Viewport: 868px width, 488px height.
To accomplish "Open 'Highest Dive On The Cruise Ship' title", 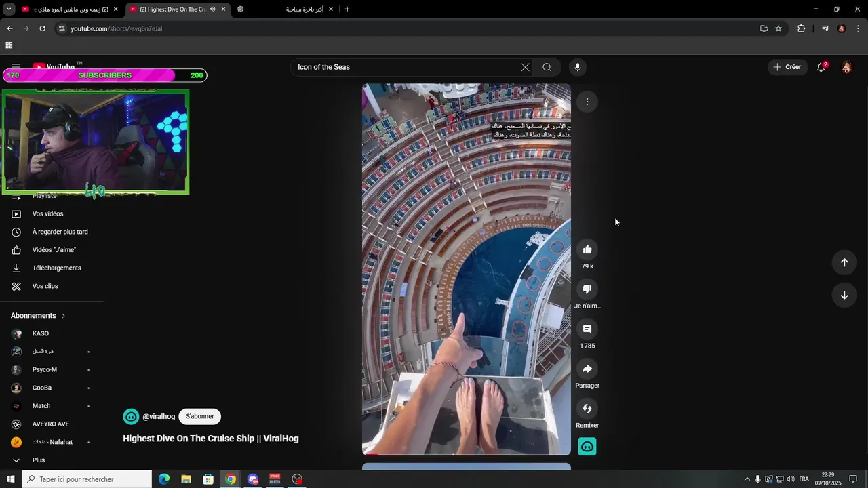I will click(x=211, y=439).
